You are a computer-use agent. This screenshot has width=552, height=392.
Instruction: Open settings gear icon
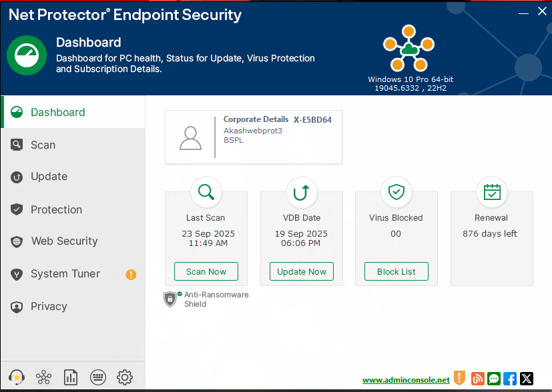[x=125, y=378]
